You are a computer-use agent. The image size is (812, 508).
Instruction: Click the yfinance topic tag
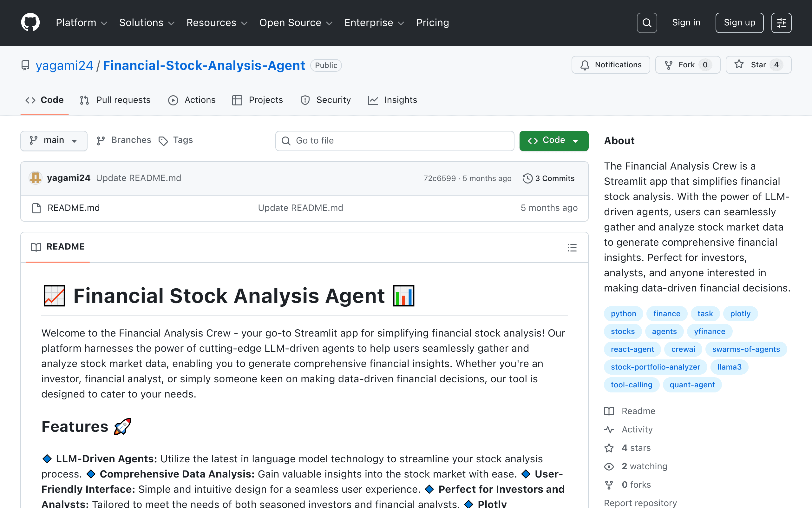pos(709,331)
